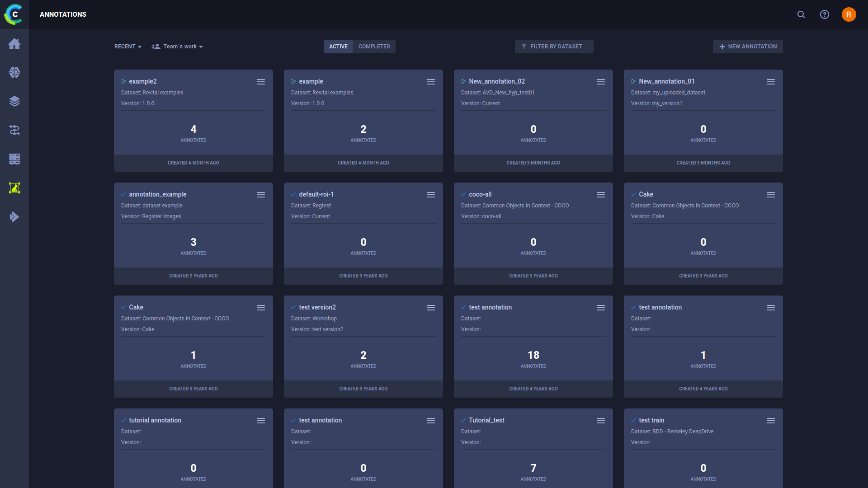The image size is (868, 488).
Task: Open the stacked layers sidebar icon
Action: (14, 101)
